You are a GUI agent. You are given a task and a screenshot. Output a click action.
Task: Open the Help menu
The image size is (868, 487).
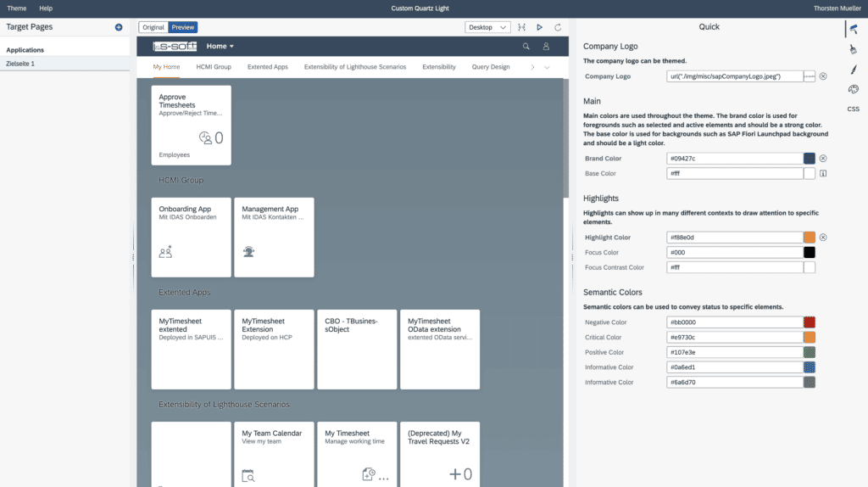click(x=46, y=8)
